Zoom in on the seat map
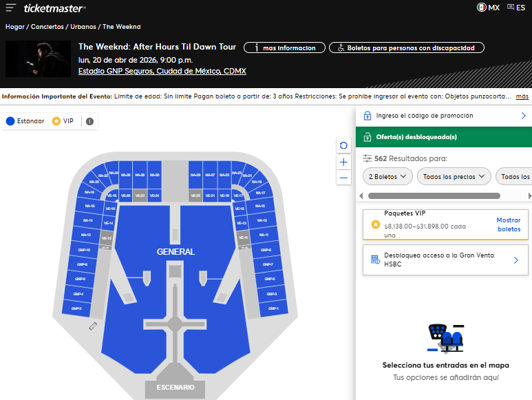 (343, 162)
